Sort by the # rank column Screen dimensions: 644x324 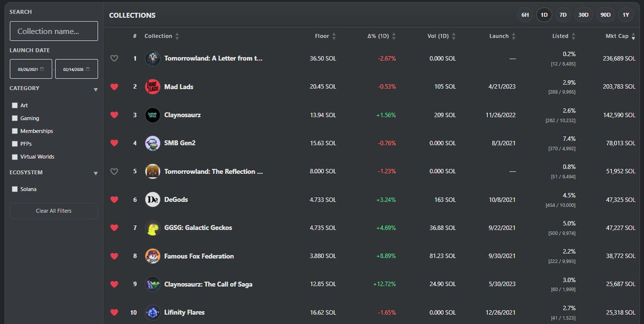[x=135, y=36]
